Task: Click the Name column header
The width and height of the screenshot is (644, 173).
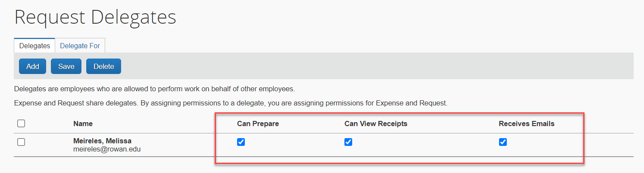Action: tap(83, 124)
